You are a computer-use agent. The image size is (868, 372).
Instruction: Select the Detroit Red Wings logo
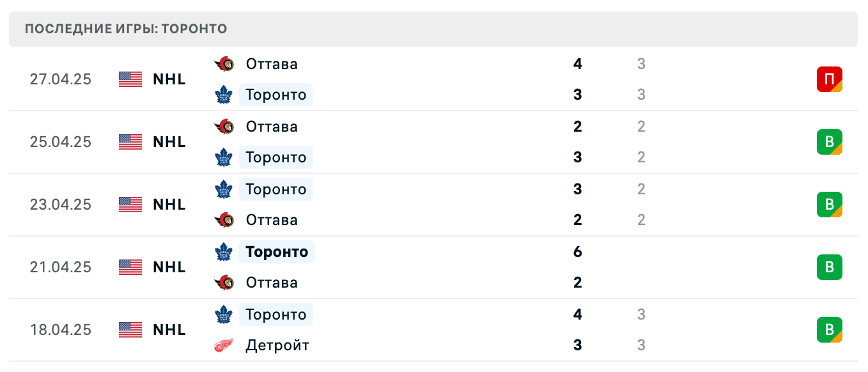(x=224, y=345)
